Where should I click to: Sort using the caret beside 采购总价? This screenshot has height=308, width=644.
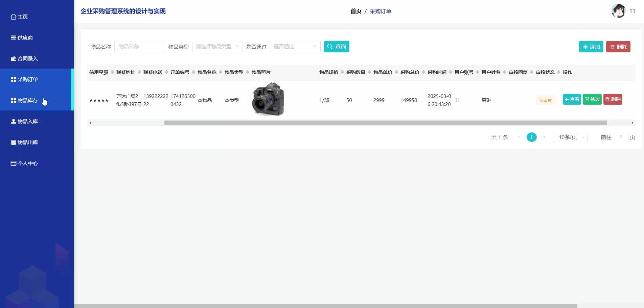pyautogui.click(x=423, y=72)
